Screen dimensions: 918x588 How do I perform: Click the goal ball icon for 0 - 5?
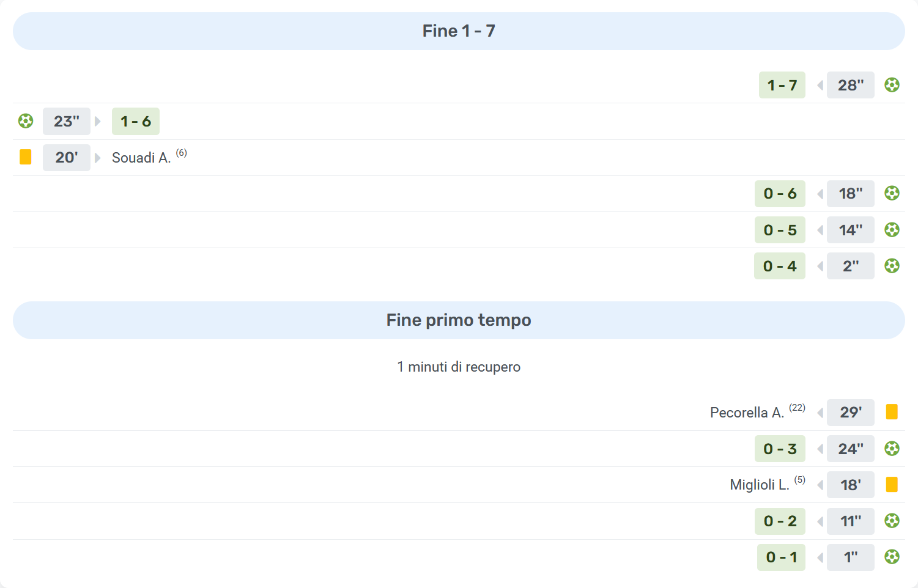[x=892, y=230]
